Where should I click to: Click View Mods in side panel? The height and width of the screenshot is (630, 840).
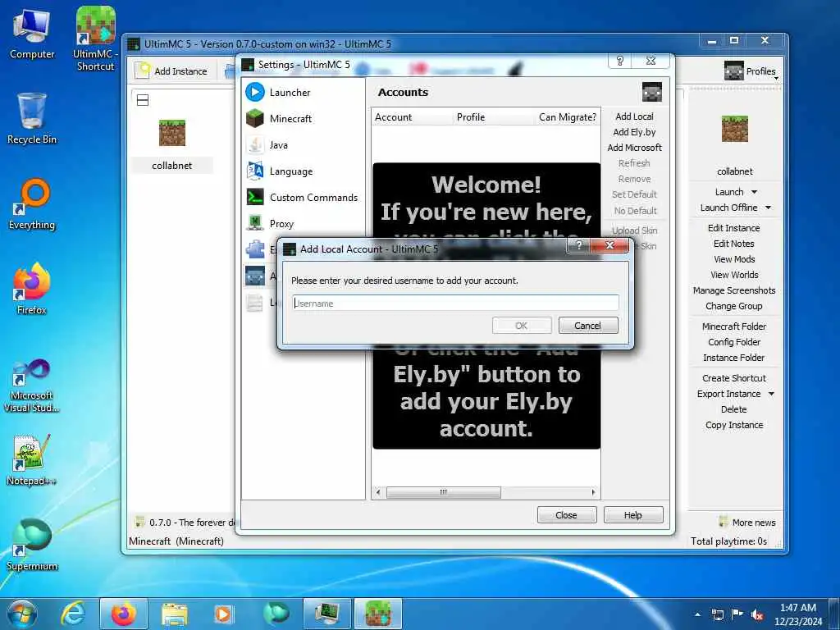coord(734,258)
